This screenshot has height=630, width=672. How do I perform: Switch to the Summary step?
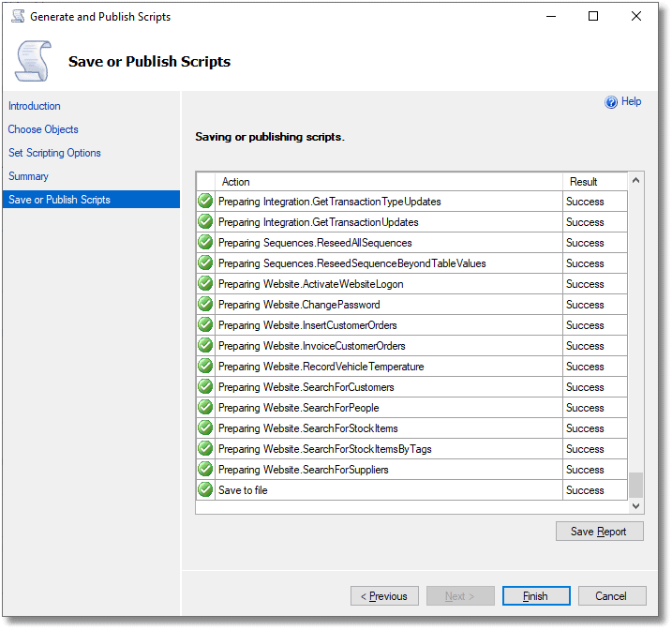(x=28, y=176)
